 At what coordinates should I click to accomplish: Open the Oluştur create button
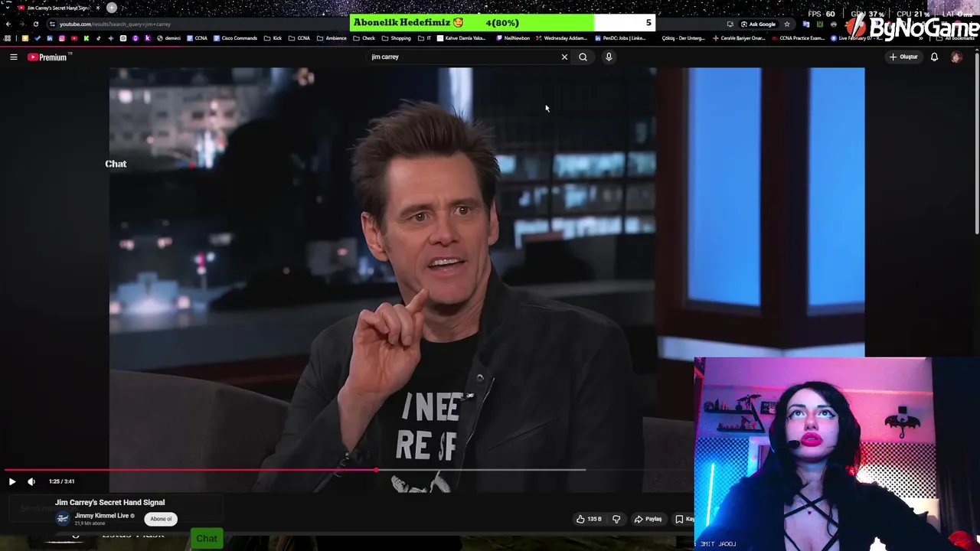coord(903,57)
